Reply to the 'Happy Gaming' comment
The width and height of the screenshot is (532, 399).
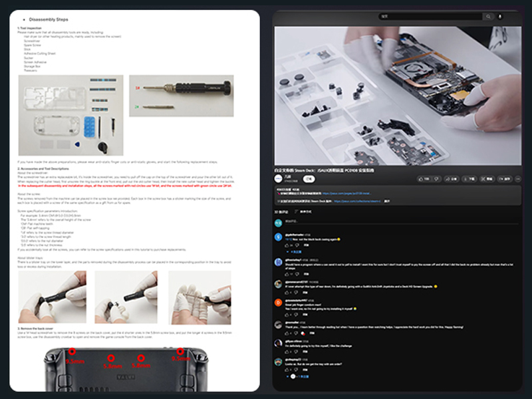(x=312, y=333)
